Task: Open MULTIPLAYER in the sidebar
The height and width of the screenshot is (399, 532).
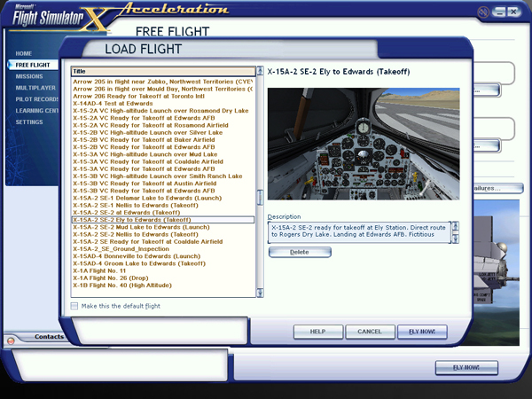Action: pyautogui.click(x=35, y=88)
